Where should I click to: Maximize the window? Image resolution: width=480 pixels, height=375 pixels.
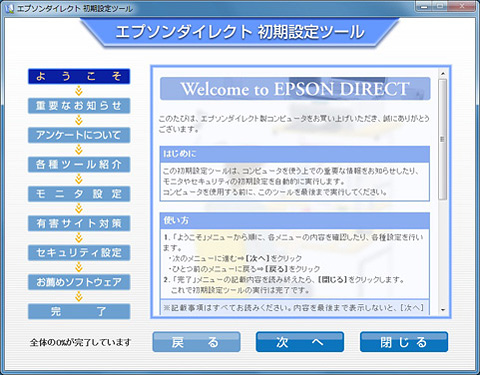[440, 6]
